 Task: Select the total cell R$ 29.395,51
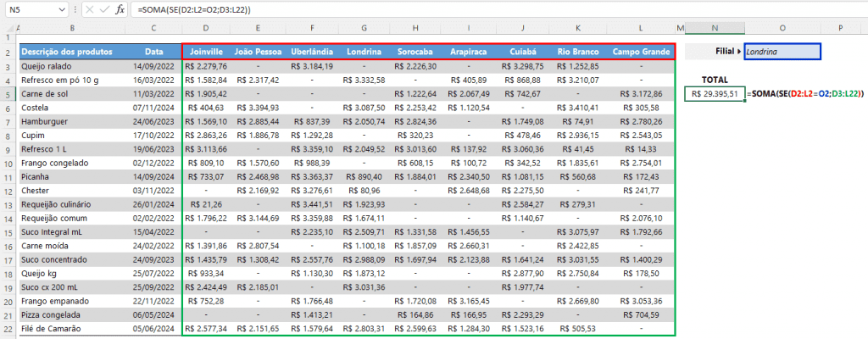[714, 93]
